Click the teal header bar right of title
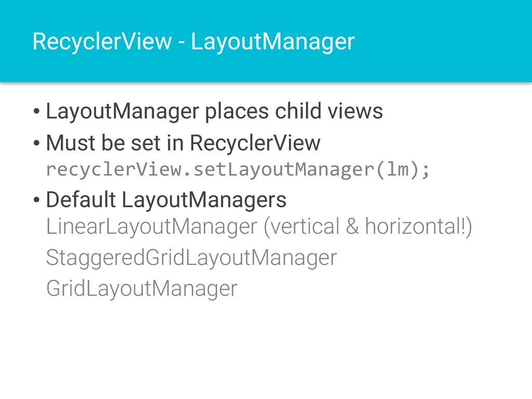Viewport: 532px width, 399px height. [441, 41]
